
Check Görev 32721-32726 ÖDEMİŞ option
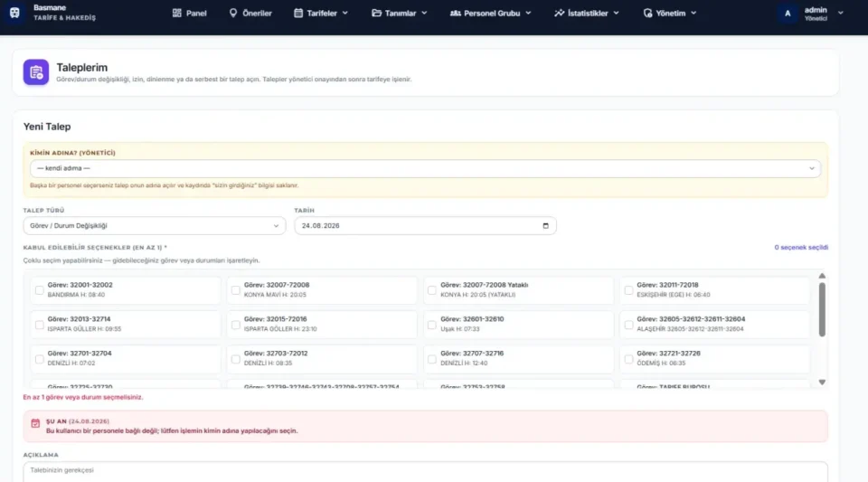click(x=628, y=359)
